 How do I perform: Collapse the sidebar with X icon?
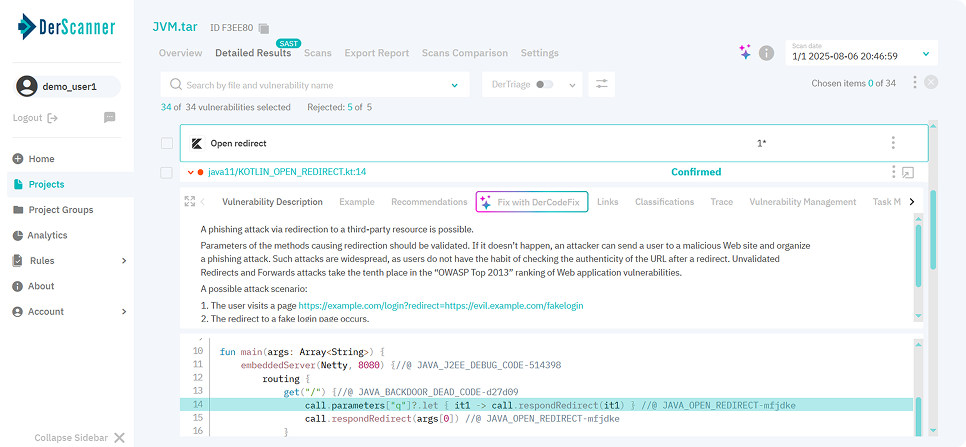120,438
